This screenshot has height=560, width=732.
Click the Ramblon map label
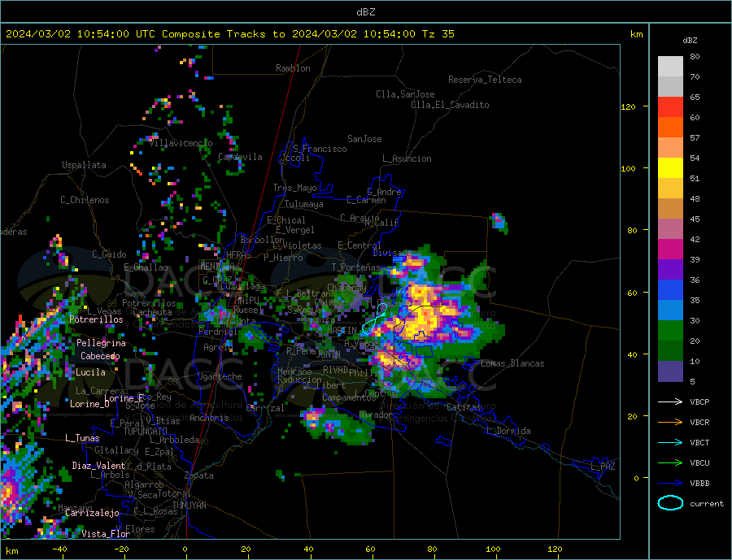pos(293,68)
